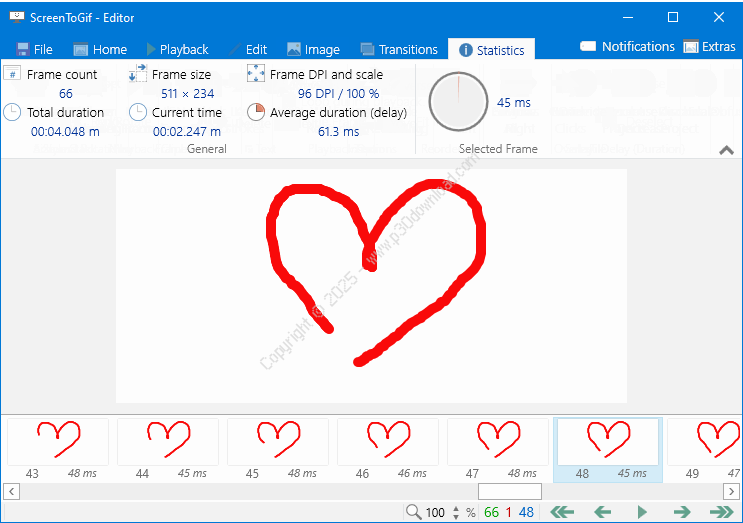Open the Transitions tab
The height and width of the screenshot is (523, 743).
coord(399,49)
